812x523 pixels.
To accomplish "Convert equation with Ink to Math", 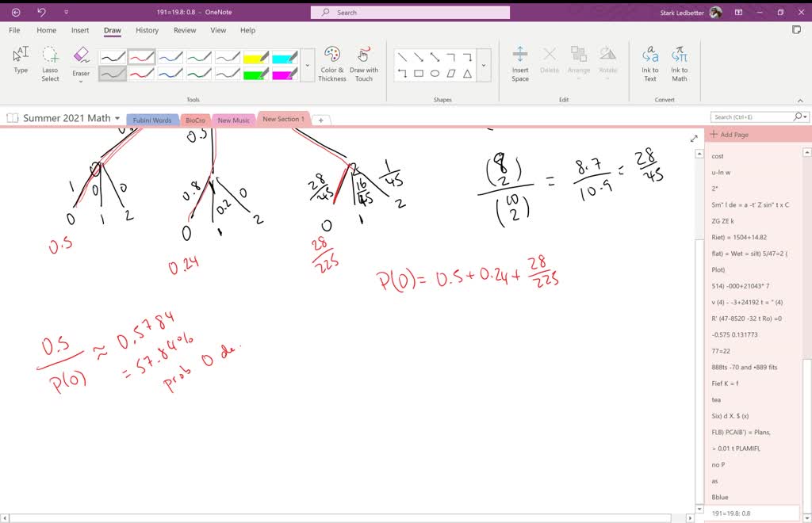I will (680, 63).
